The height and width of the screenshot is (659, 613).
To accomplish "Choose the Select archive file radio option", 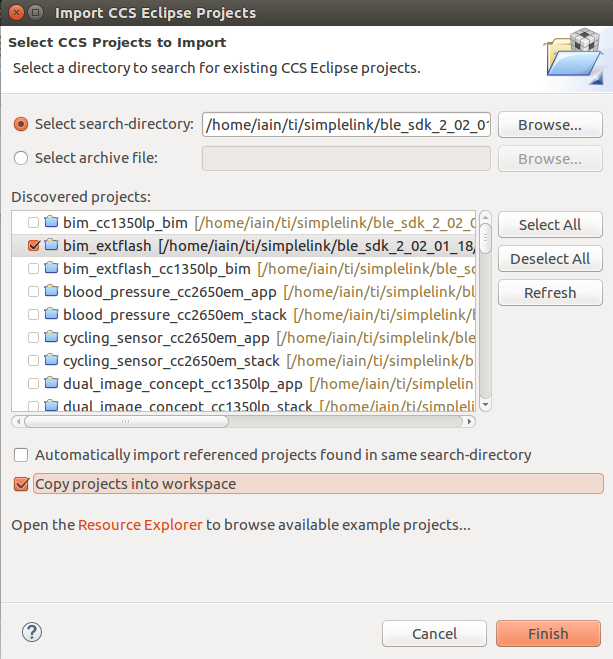I will tap(21, 158).
